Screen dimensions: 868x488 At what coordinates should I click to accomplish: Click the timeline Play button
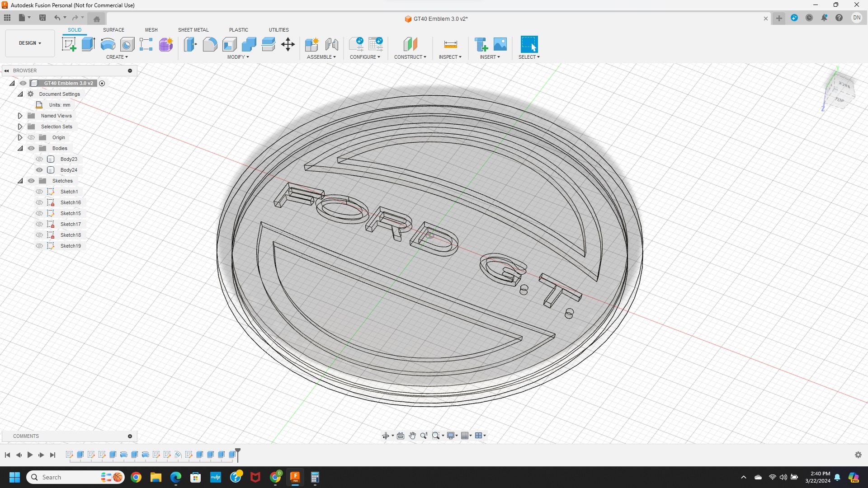[x=30, y=455]
